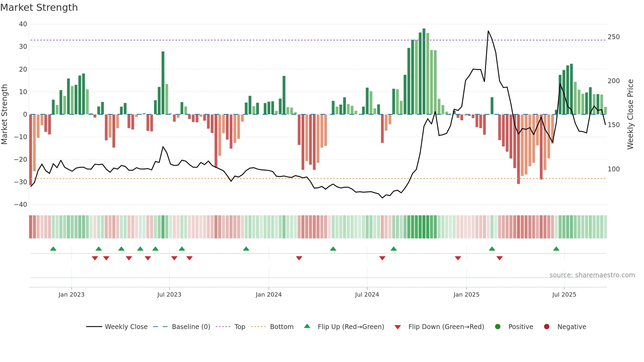
Task: Click the 'Weekly Close Price' axis title
Action: click(630, 114)
